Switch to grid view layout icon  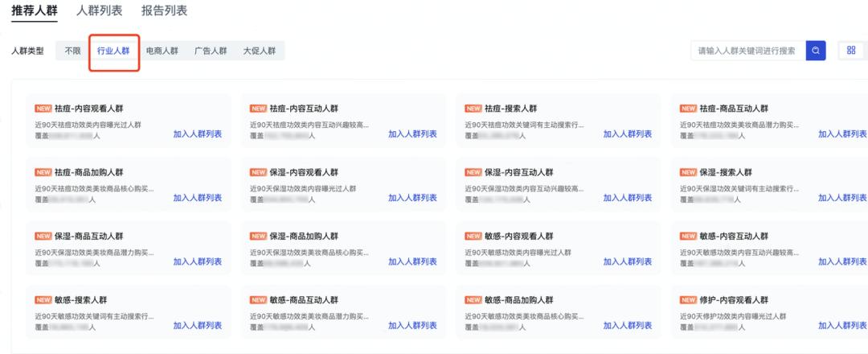pos(851,51)
